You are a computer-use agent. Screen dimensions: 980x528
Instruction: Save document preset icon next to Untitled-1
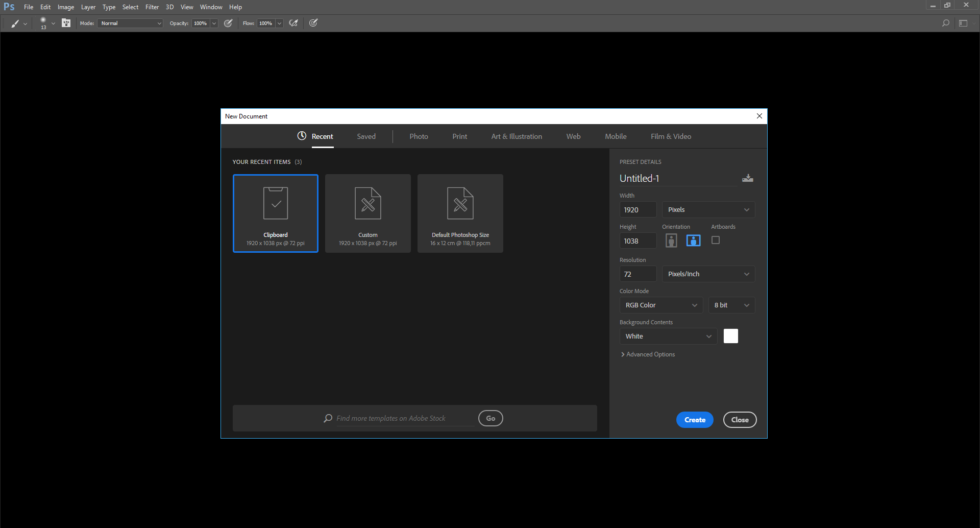[x=748, y=178]
